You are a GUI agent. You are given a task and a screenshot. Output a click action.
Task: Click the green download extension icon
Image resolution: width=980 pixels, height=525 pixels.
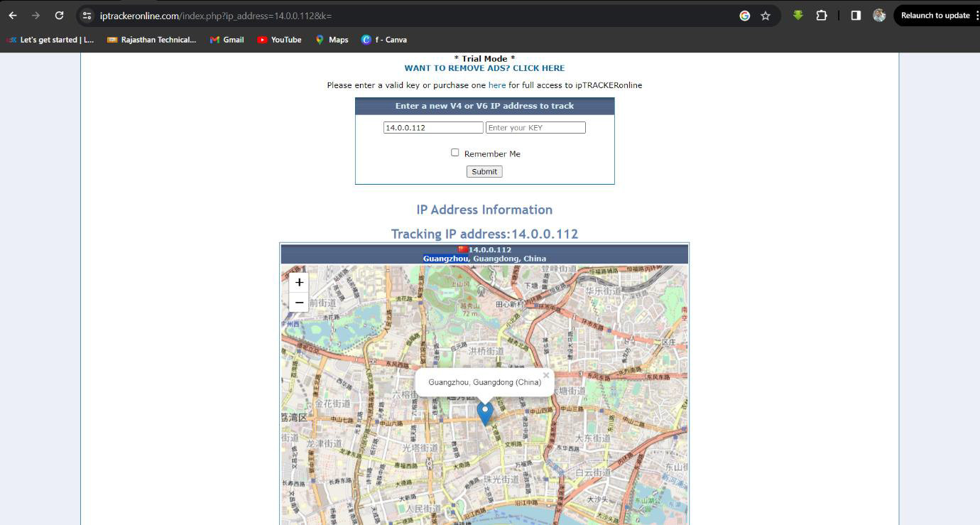coord(798,16)
